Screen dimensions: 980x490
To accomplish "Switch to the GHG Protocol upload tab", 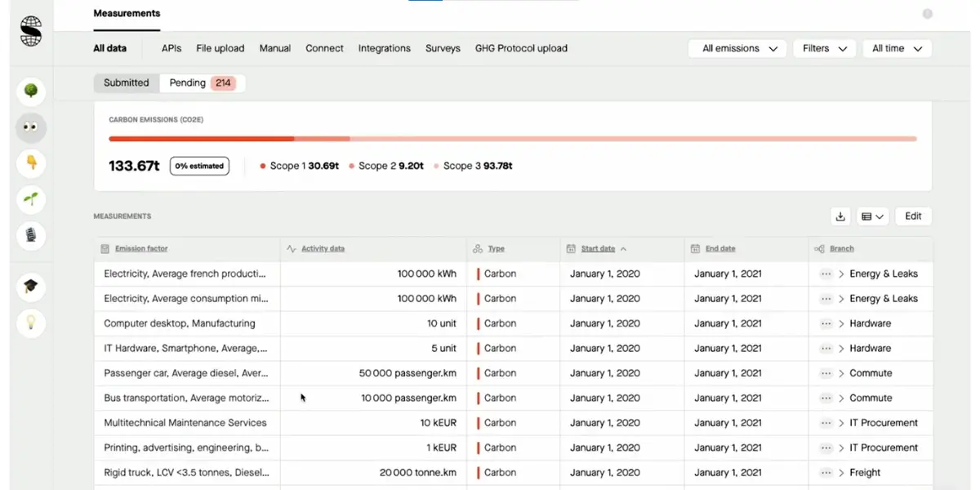I will click(521, 48).
